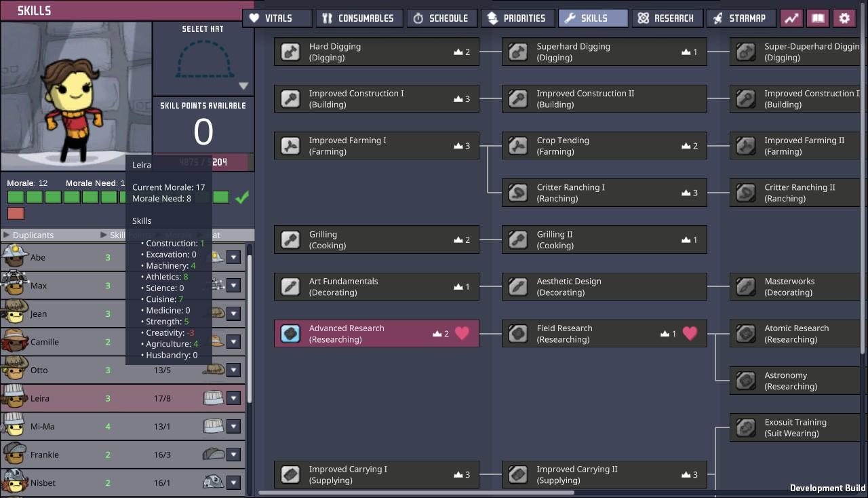Click the Critter Ranching I skill icon
Viewport: 868px width, 498px height.
point(519,193)
